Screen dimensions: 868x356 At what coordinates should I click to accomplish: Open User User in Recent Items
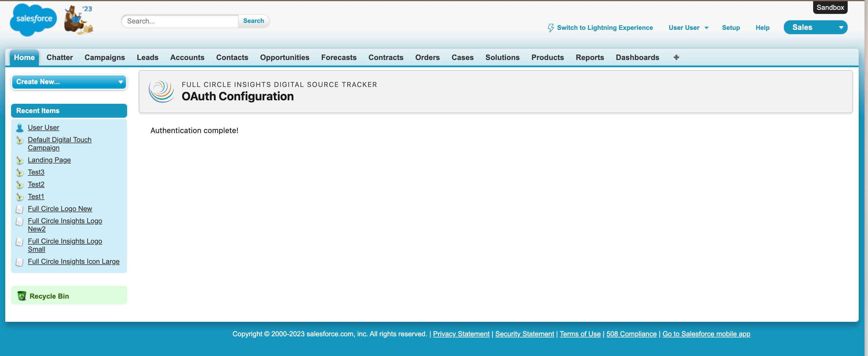[44, 128]
